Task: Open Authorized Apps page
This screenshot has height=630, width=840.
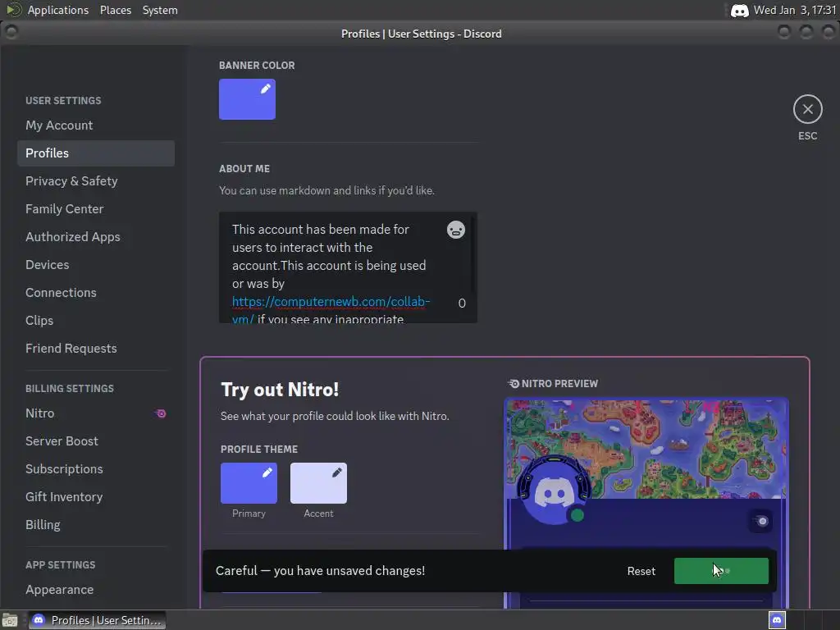Action: click(x=96, y=237)
